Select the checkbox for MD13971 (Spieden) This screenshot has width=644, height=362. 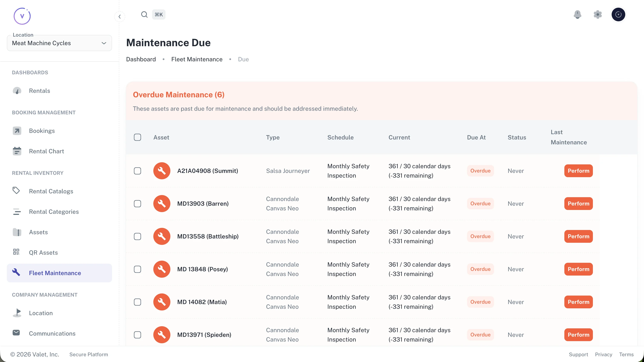point(138,335)
